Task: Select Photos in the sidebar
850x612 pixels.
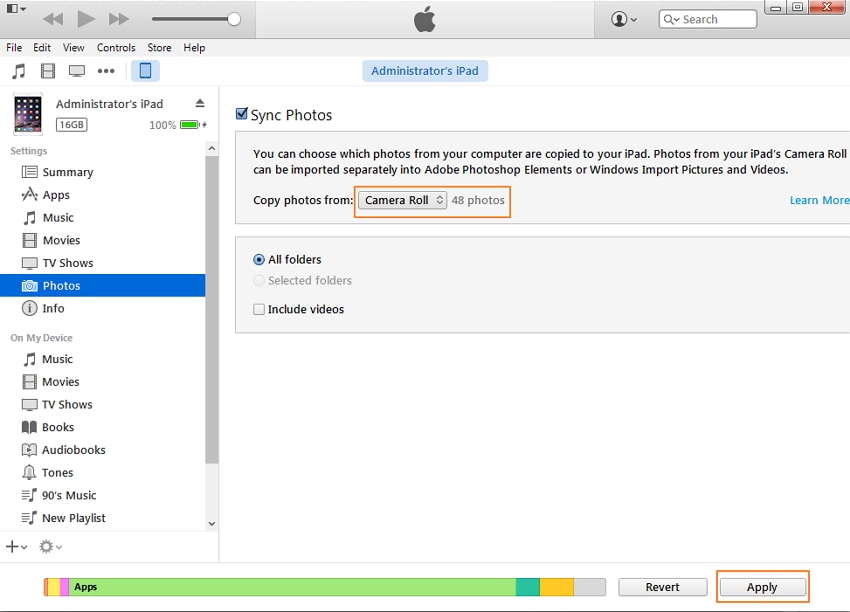Action: [102, 286]
